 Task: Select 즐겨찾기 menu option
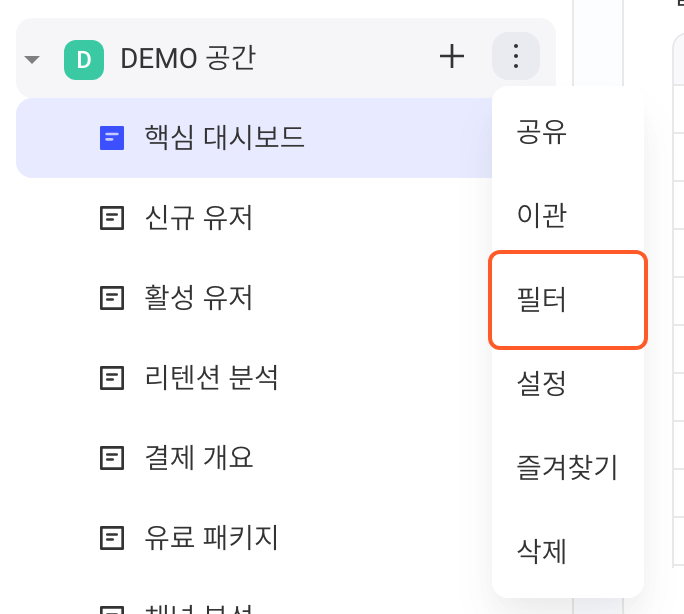pyautogui.click(x=568, y=467)
